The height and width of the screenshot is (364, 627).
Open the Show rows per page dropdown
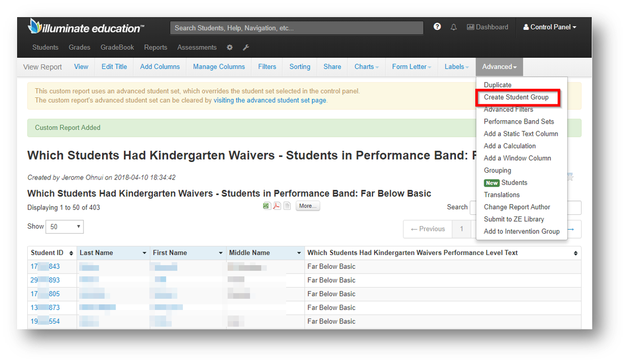coord(65,227)
